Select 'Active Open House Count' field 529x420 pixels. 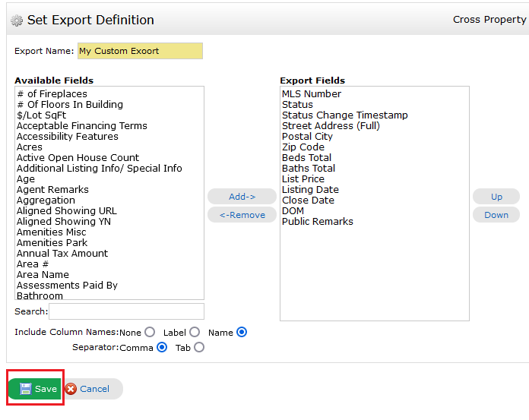click(109, 158)
